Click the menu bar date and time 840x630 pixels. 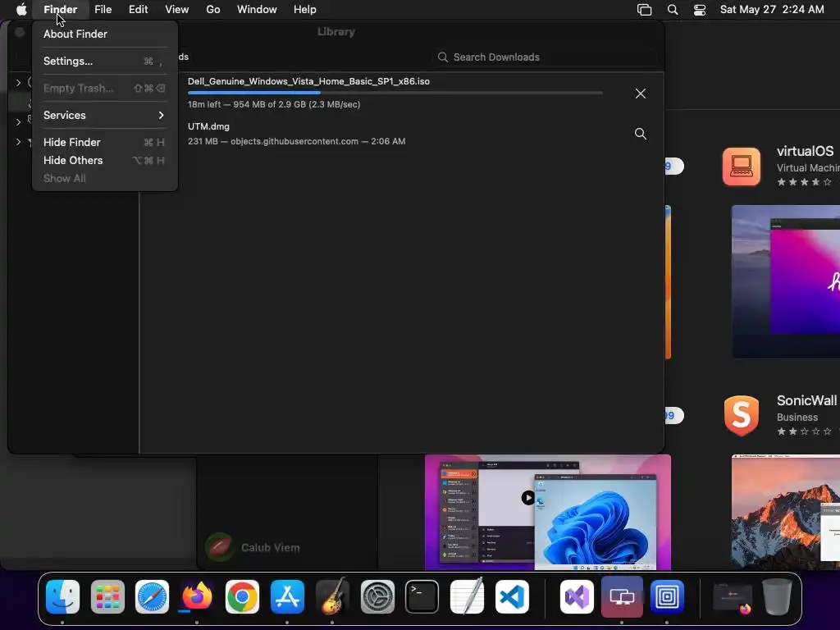[x=772, y=10]
